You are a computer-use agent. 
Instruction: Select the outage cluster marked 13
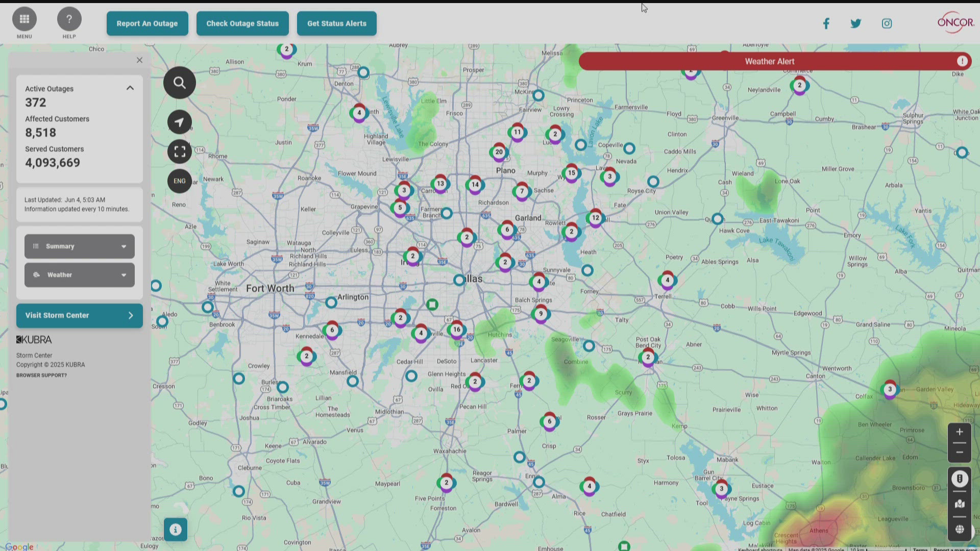[440, 184]
